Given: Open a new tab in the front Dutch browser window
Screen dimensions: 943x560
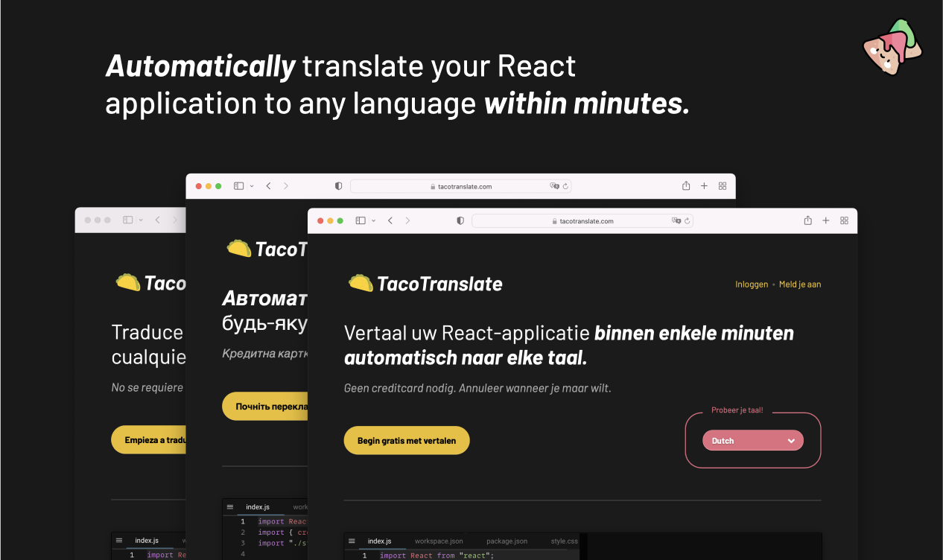Looking at the screenshot, I should tap(825, 220).
